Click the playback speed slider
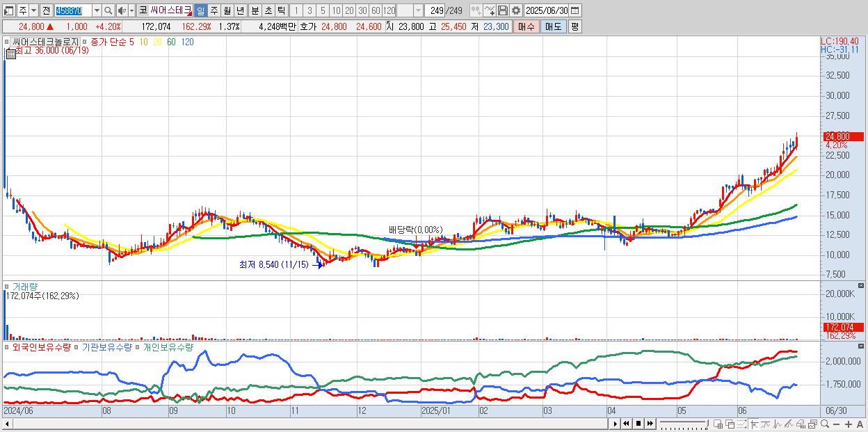The height and width of the screenshot is (432, 868). point(684,424)
